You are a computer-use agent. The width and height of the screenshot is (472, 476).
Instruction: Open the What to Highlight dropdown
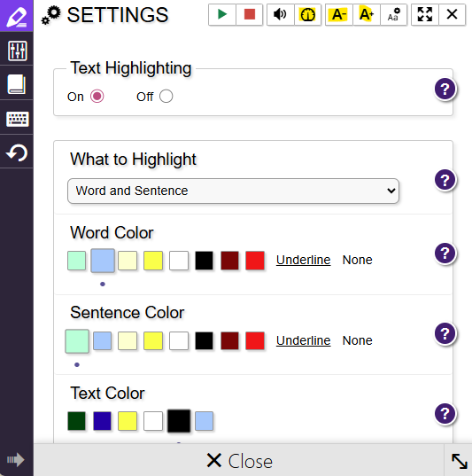point(233,191)
